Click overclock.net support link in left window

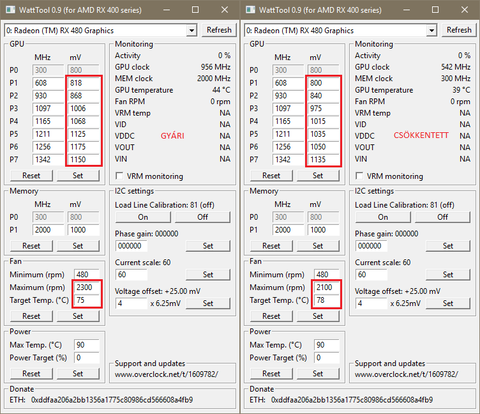tap(166, 374)
